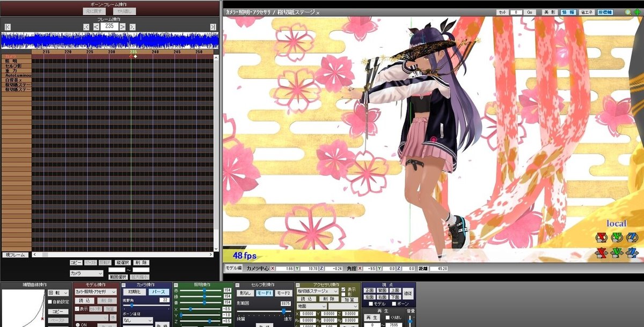Open the 地面 accessory target dropdown
This screenshot has width=644, height=327.
pos(311,306)
